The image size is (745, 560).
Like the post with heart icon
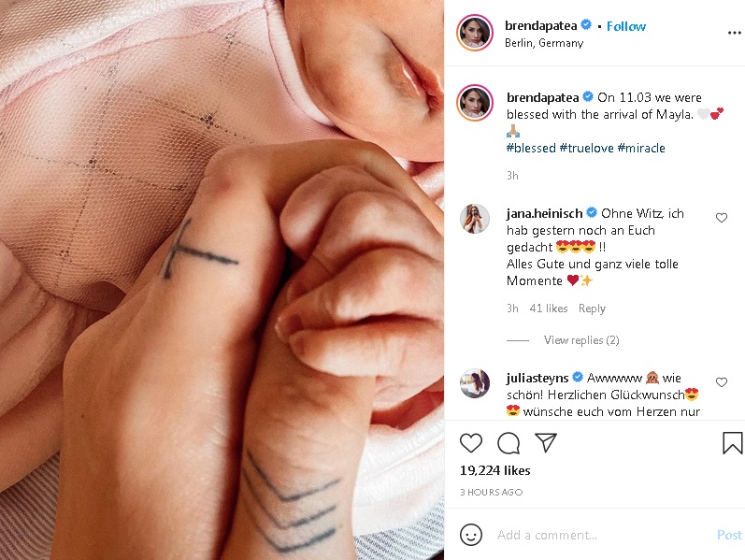click(471, 442)
